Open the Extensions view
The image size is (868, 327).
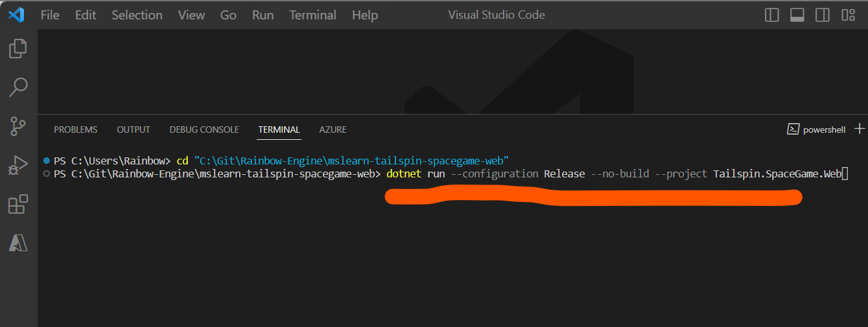pyautogui.click(x=18, y=204)
